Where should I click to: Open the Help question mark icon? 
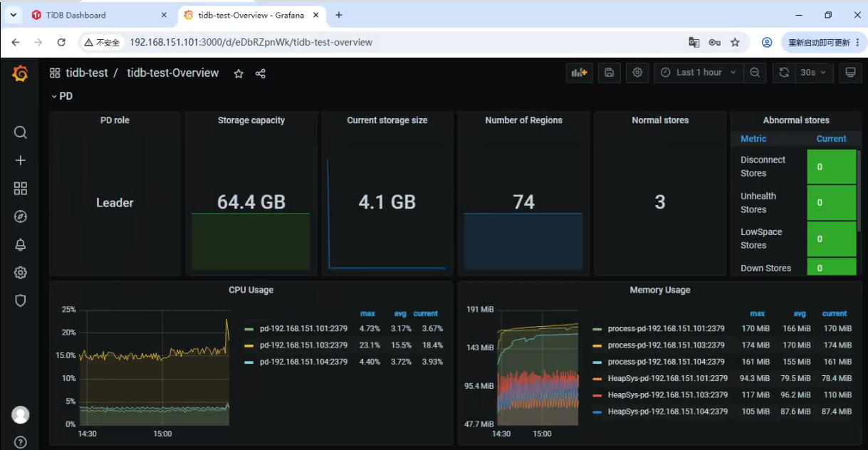pyautogui.click(x=21, y=442)
